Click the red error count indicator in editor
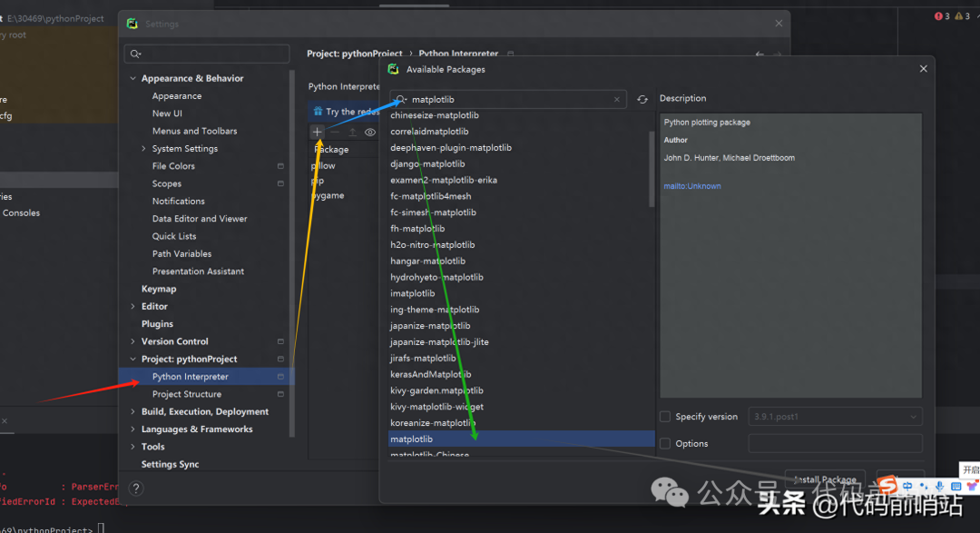The height and width of the screenshot is (533, 980). click(942, 16)
